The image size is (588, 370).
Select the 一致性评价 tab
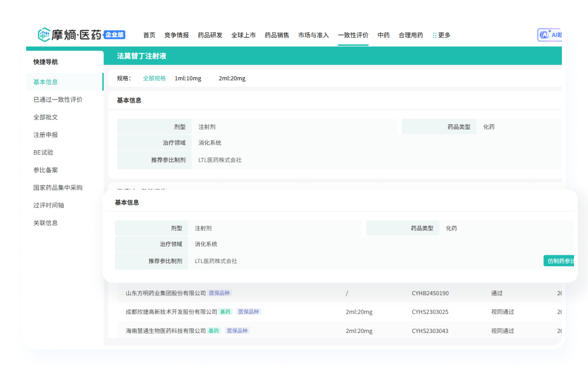pyautogui.click(x=353, y=35)
